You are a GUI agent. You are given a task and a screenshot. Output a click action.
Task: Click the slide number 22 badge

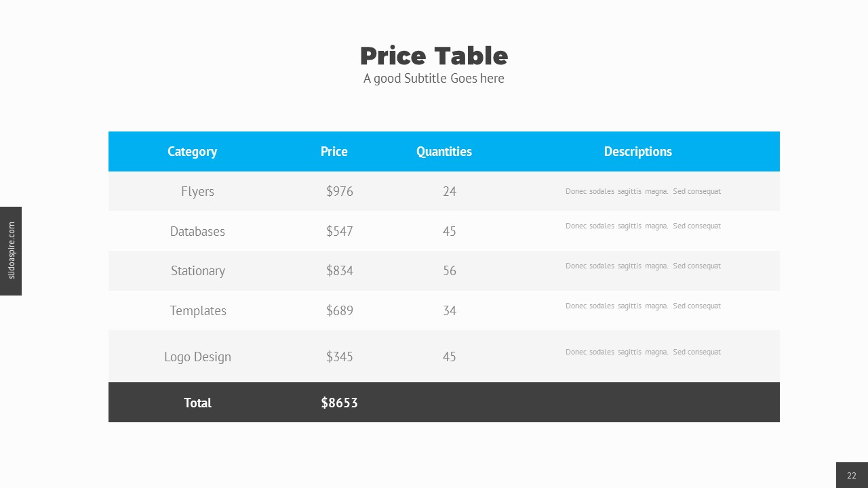[852, 475]
